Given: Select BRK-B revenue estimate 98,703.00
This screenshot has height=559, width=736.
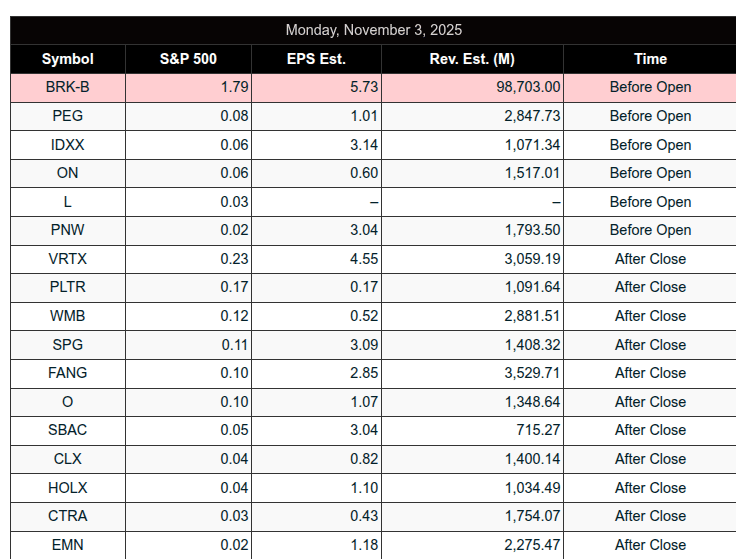Looking at the screenshot, I should (528, 87).
